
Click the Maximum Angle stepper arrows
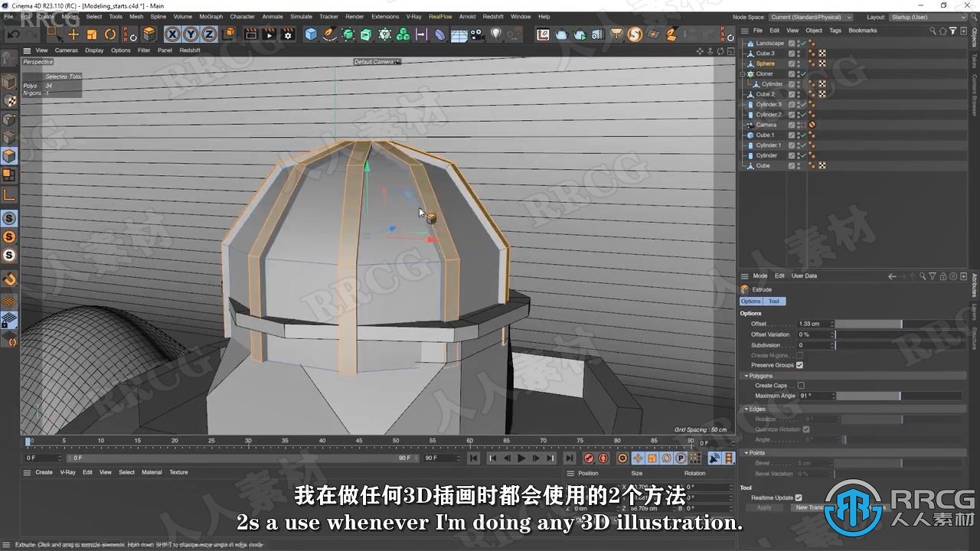click(834, 396)
